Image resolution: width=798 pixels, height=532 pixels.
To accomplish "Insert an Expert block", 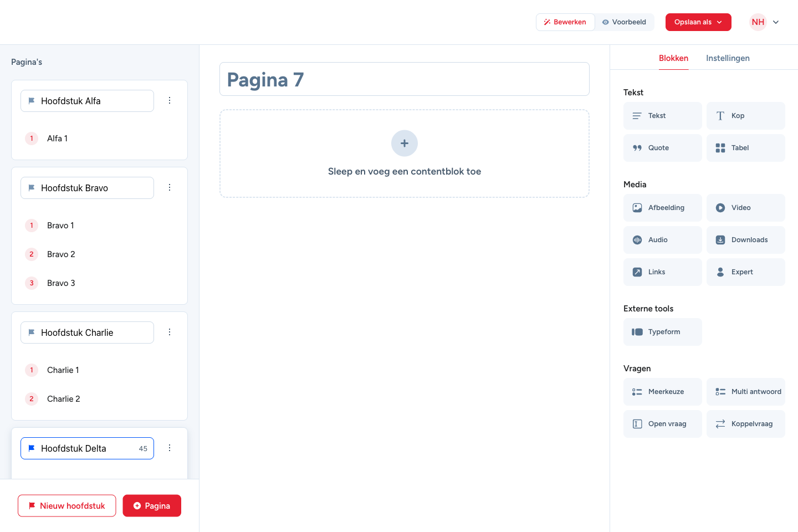I will pyautogui.click(x=745, y=272).
